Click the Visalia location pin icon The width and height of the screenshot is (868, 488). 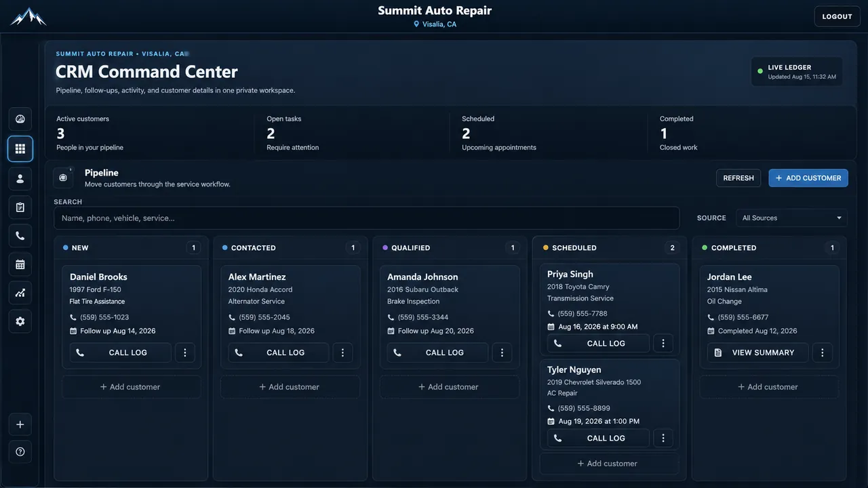[416, 24]
